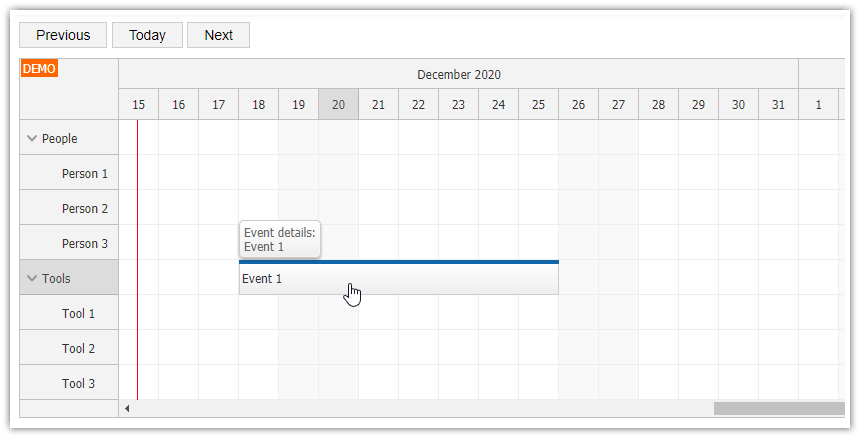The image size is (860, 438).
Task: Select the Tool 2 row header
Action: [78, 349]
